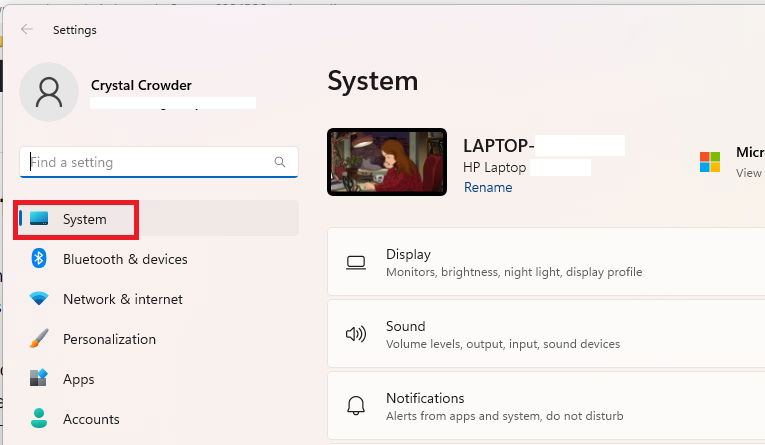
Task: Focus the Find a setting search field
Action: click(x=148, y=162)
